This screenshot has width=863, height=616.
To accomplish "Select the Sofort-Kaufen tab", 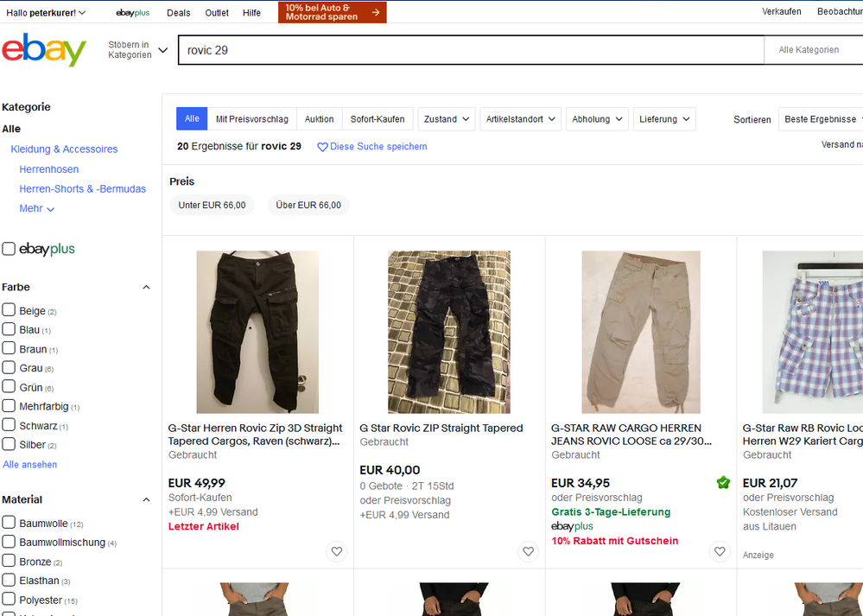I will point(377,119).
